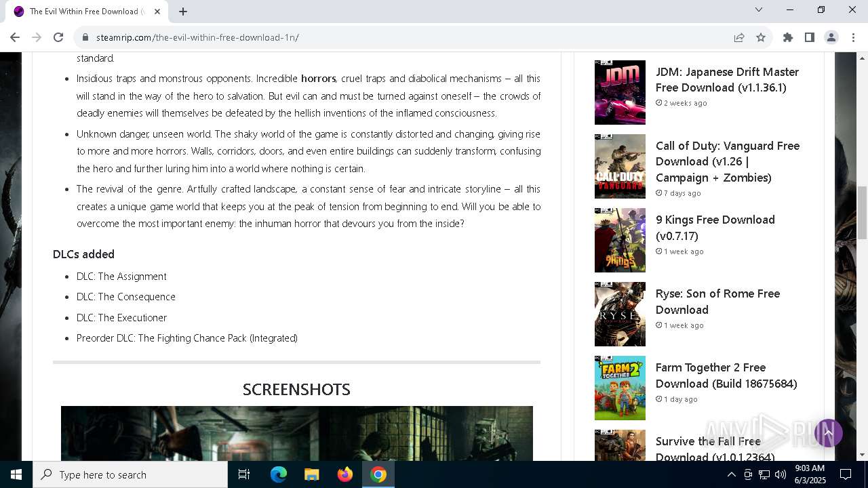Bookmark this page with the star
The height and width of the screenshot is (488, 868).
pos(761,37)
